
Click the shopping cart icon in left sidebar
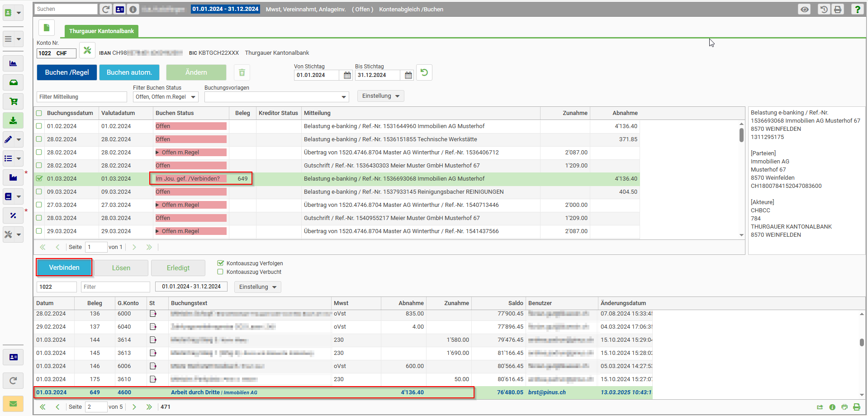[x=13, y=101]
